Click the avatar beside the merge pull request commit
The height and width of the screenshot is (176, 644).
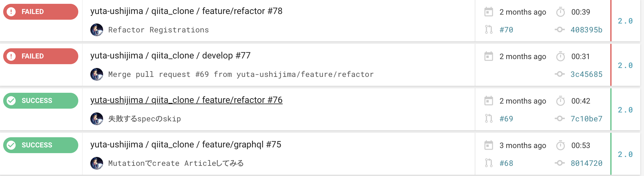[x=97, y=74]
